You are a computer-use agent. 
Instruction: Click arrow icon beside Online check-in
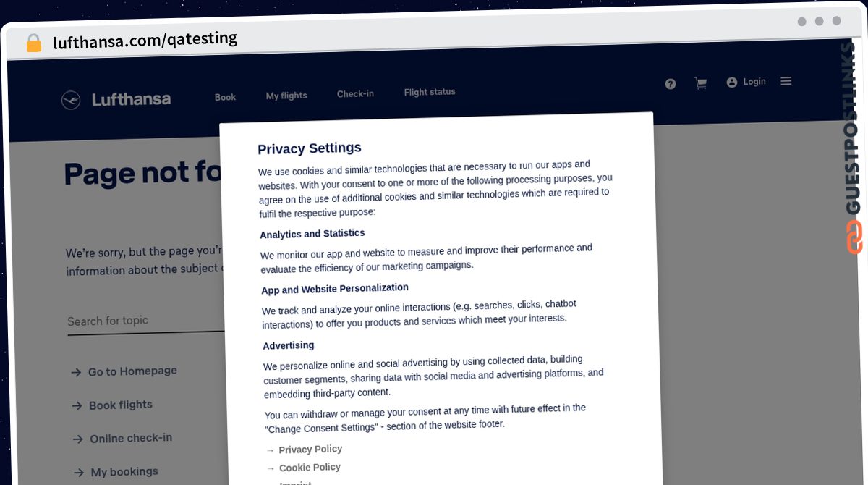point(77,439)
